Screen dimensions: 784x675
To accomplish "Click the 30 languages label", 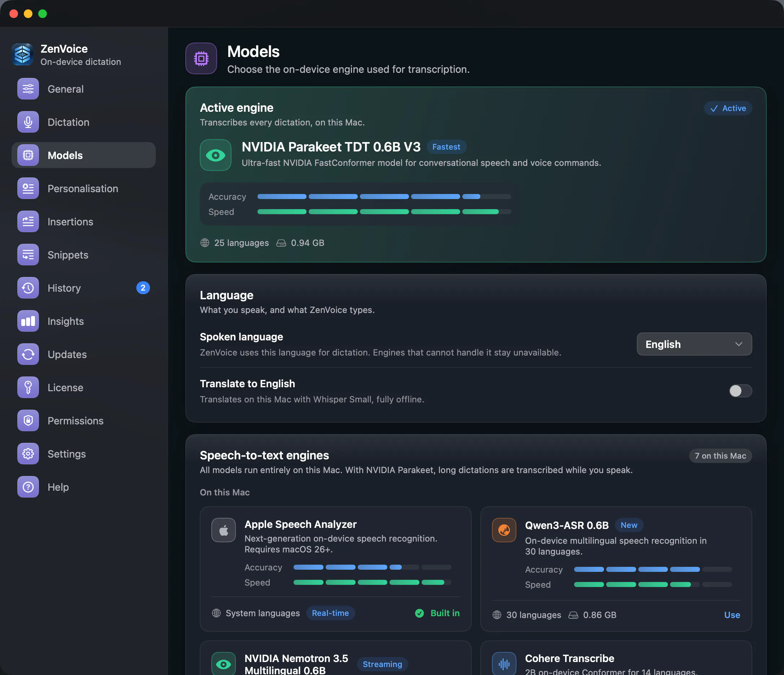I will [534, 615].
